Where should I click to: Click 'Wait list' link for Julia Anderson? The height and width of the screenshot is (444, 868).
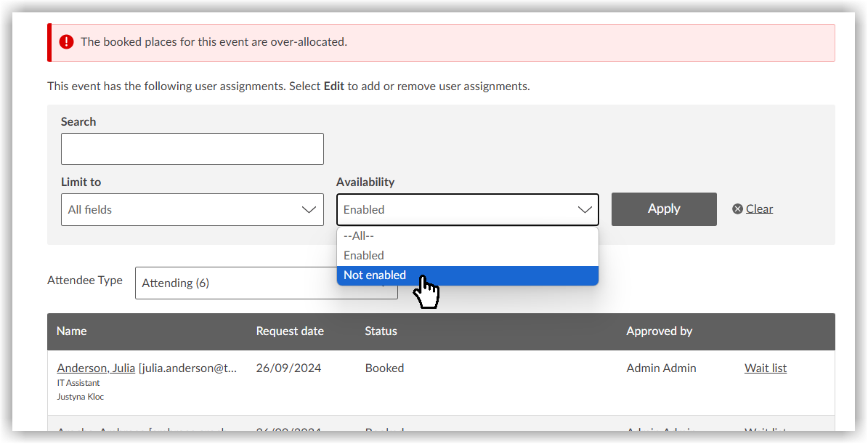coord(765,368)
